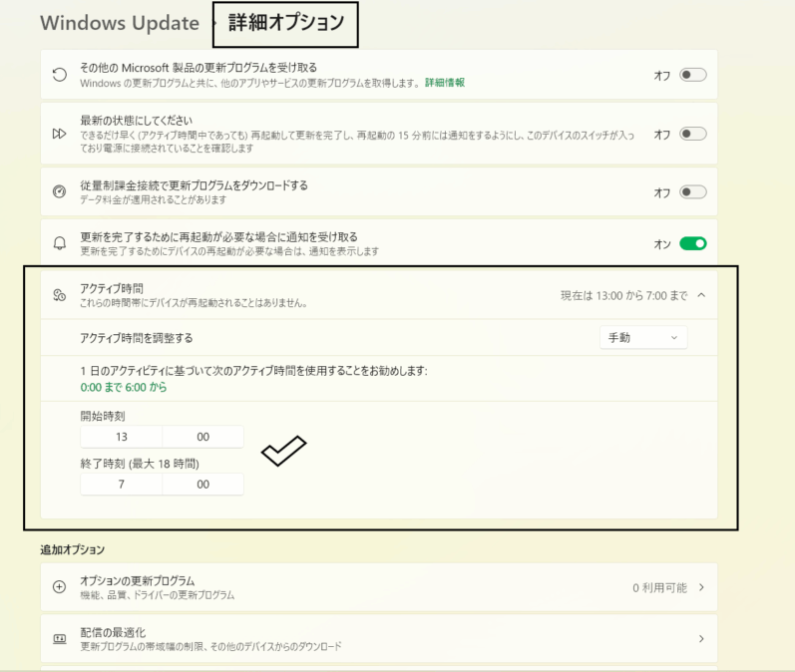This screenshot has width=795, height=672.
Task: Click the 追加オプション section heading
Action: pyautogui.click(x=73, y=550)
